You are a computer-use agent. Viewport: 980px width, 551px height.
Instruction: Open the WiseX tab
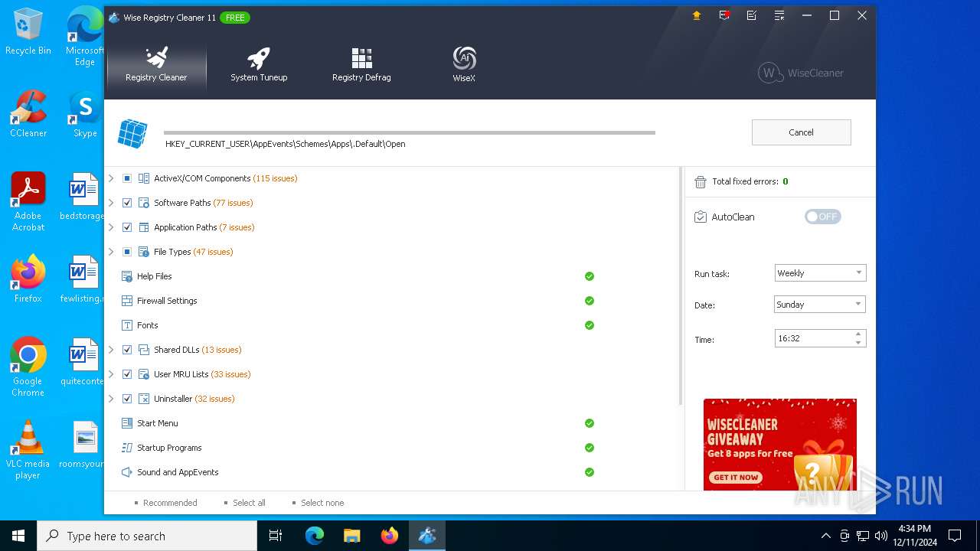(x=464, y=65)
